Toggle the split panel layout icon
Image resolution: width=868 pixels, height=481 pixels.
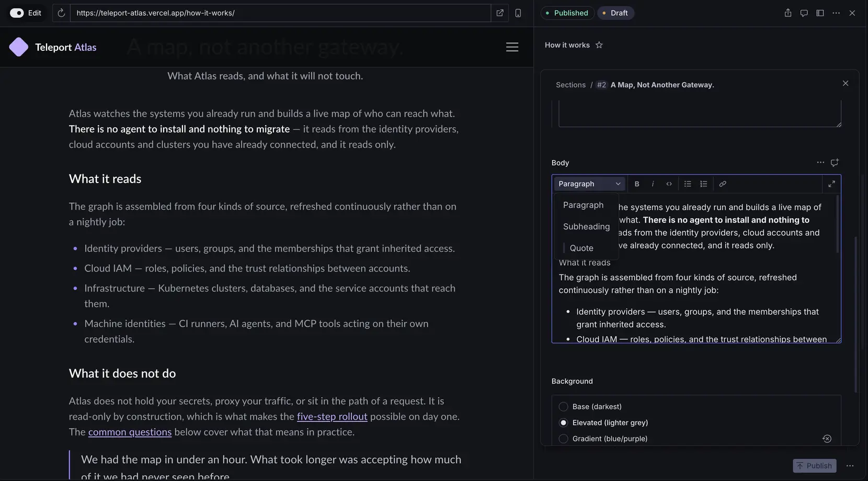pyautogui.click(x=820, y=13)
